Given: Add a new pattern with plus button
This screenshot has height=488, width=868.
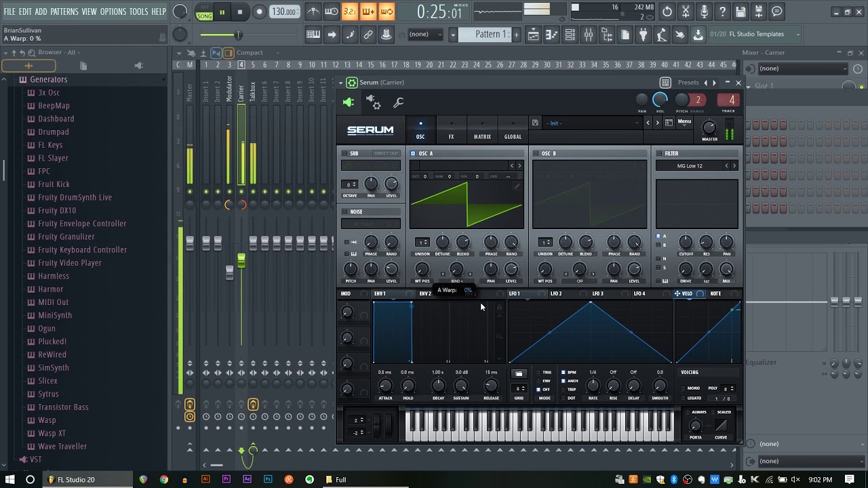Looking at the screenshot, I should click(x=516, y=35).
